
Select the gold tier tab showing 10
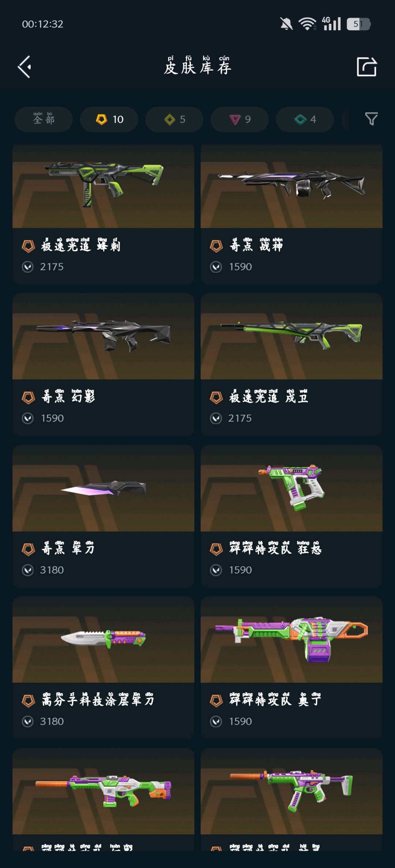tap(109, 119)
